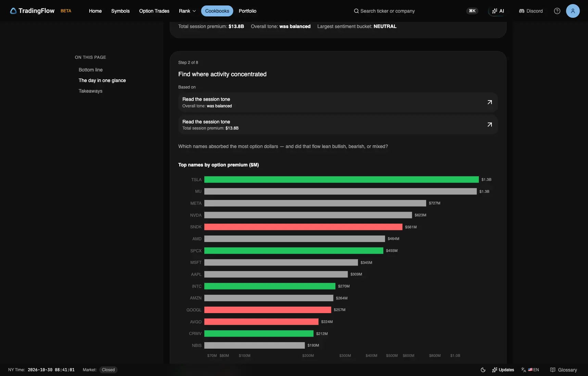The image size is (588, 376).
Task: Open the arrow for Overall tone card
Action: coord(490,102)
